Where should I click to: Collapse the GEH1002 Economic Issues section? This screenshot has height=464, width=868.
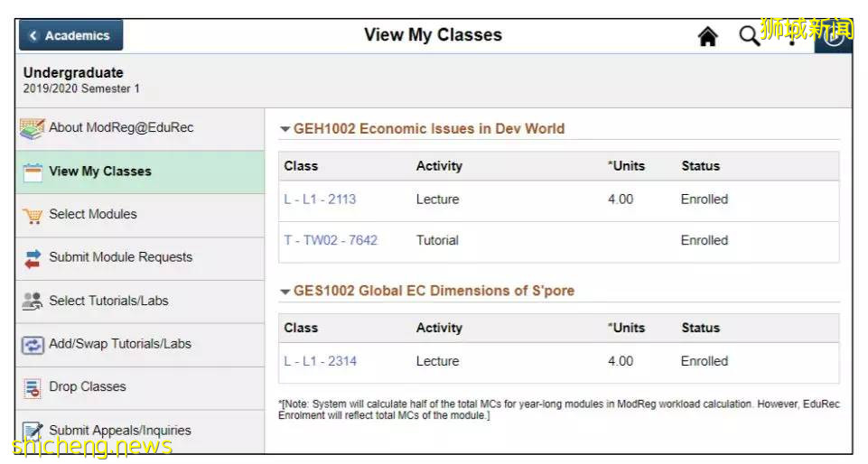(285, 129)
